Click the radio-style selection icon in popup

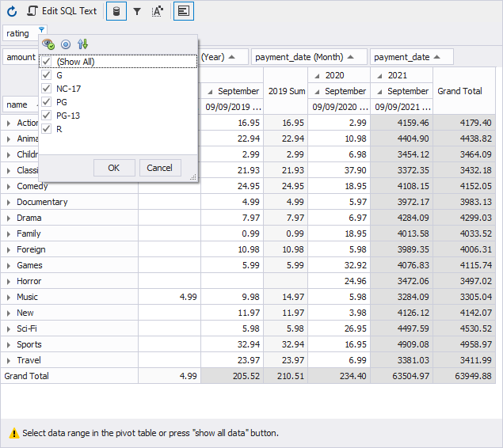[x=66, y=44]
